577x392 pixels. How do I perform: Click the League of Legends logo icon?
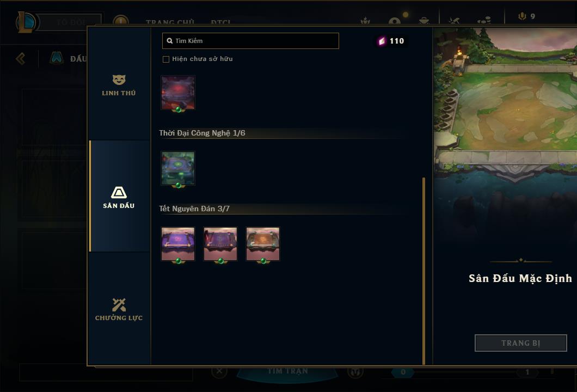(x=26, y=22)
